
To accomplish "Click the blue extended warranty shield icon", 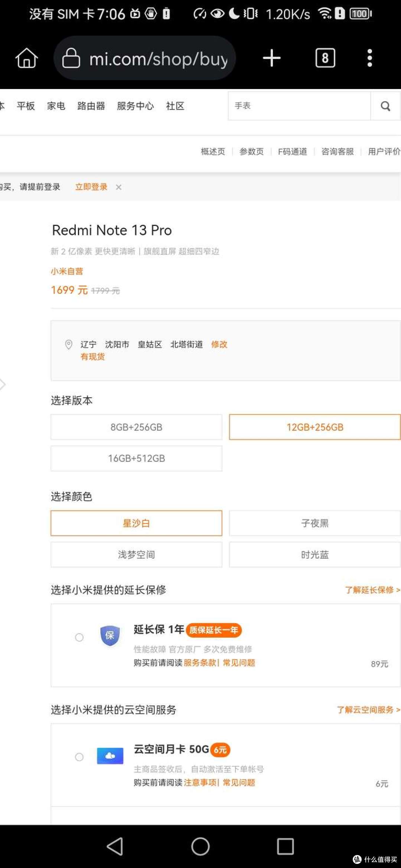I will pyautogui.click(x=110, y=635).
